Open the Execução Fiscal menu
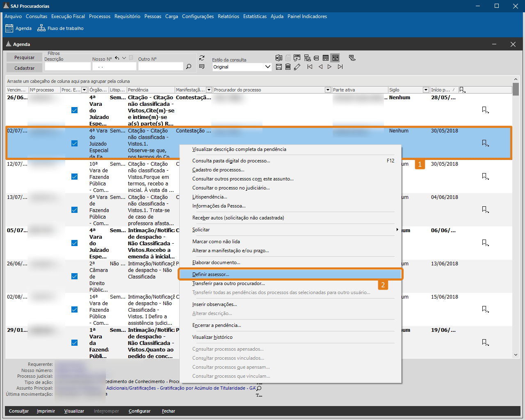 [68, 16]
